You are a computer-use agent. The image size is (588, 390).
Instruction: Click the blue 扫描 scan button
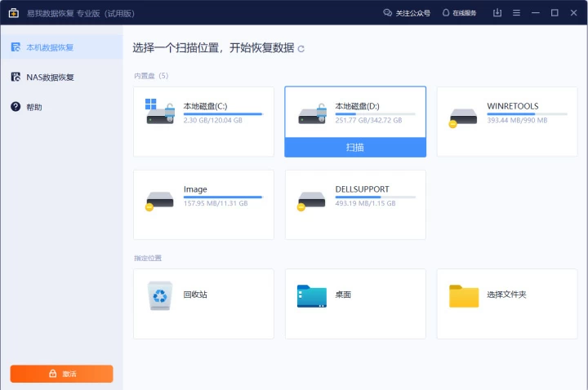[x=355, y=147]
